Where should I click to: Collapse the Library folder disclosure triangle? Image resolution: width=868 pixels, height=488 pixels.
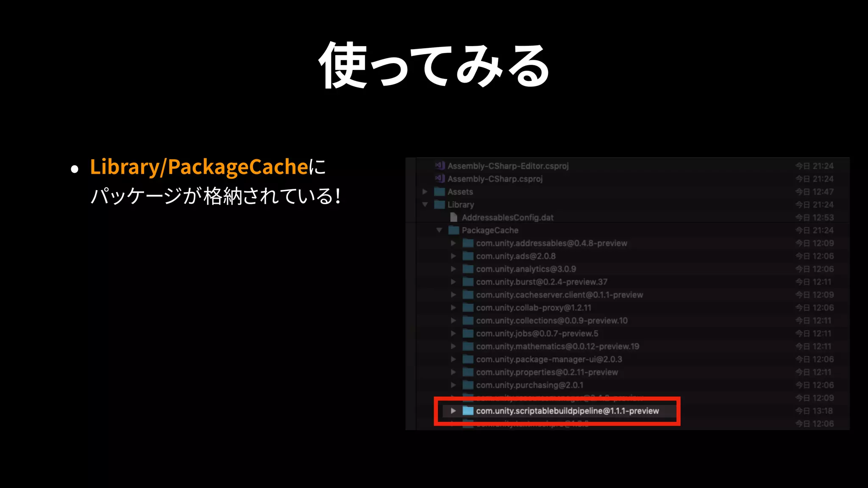click(x=425, y=205)
